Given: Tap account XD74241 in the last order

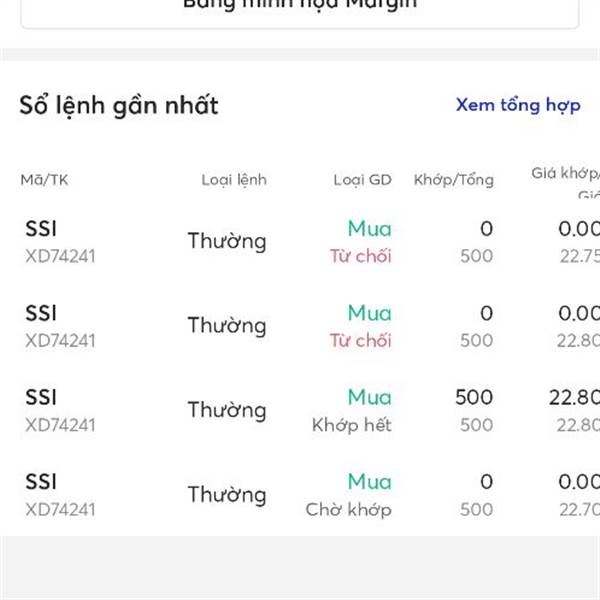Looking at the screenshot, I should click(60, 510).
